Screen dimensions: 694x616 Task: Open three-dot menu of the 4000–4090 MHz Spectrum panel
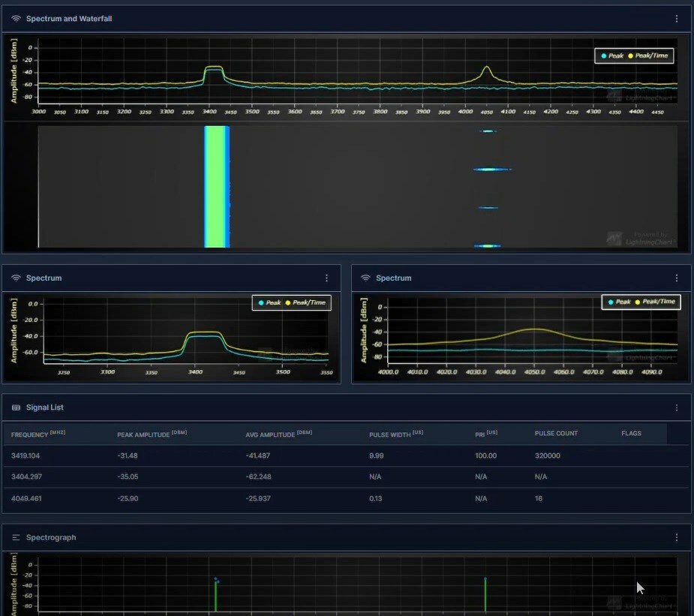pos(677,278)
